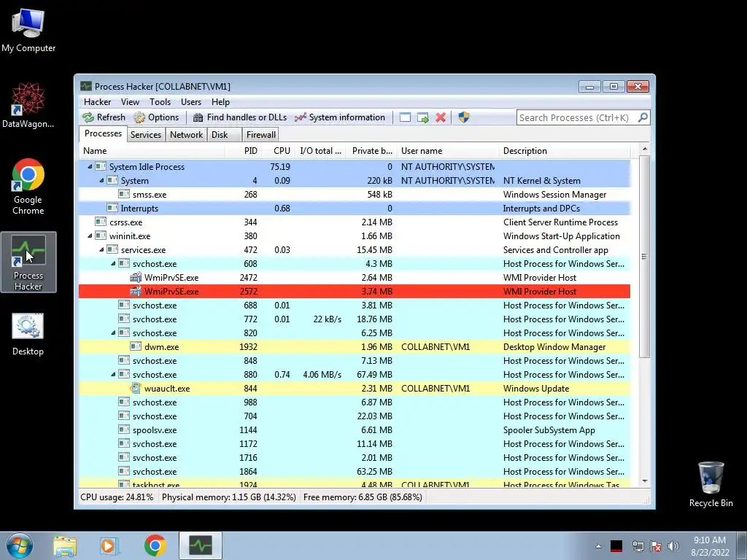Select the spoolsv.exe process row

355,429
